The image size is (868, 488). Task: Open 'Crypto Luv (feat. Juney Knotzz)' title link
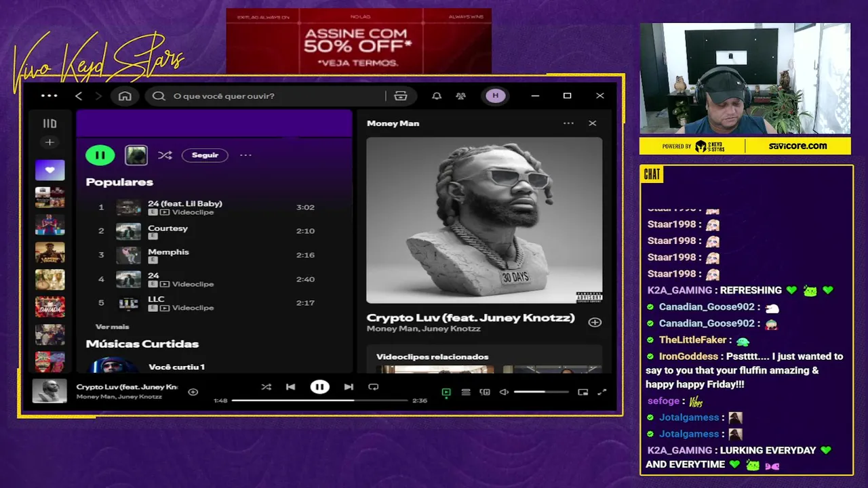click(471, 317)
